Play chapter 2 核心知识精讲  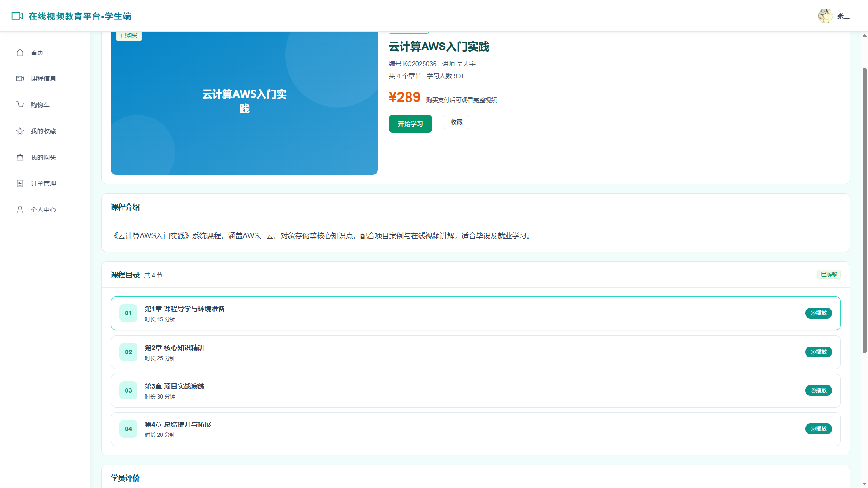pyautogui.click(x=818, y=352)
